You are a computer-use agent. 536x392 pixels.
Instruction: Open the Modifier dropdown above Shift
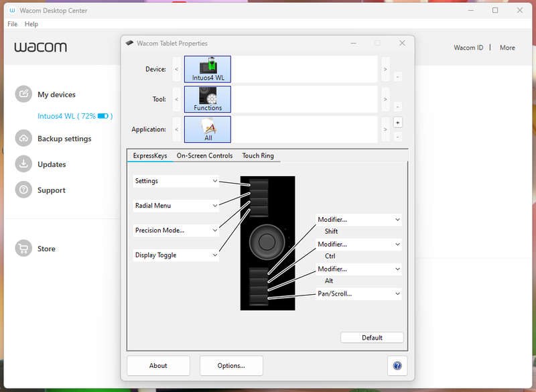(x=358, y=220)
